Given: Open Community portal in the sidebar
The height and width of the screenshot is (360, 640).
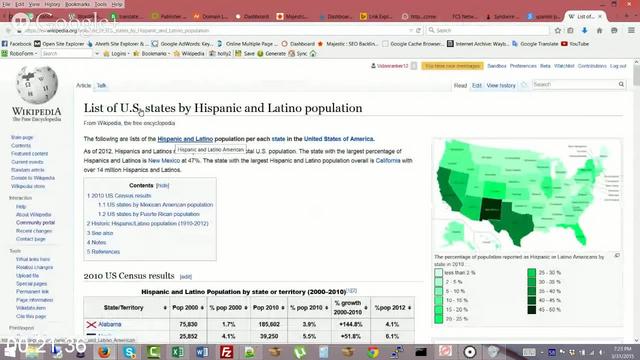Looking at the screenshot, I should pos(35,222).
